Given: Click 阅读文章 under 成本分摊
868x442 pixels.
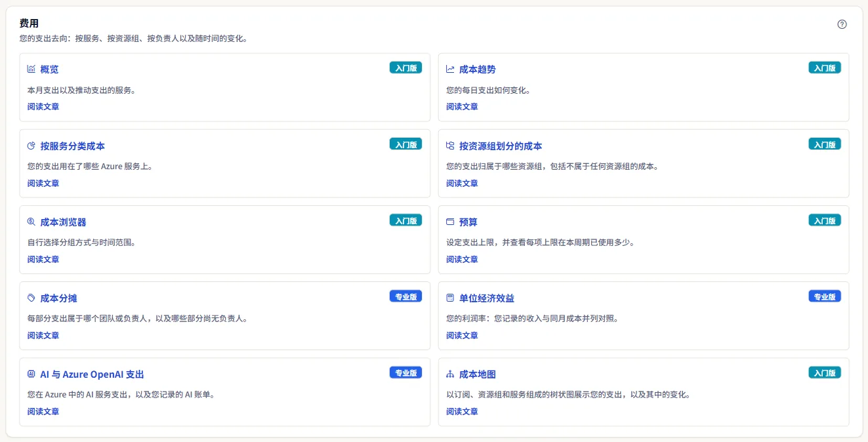Looking at the screenshot, I should coord(43,335).
